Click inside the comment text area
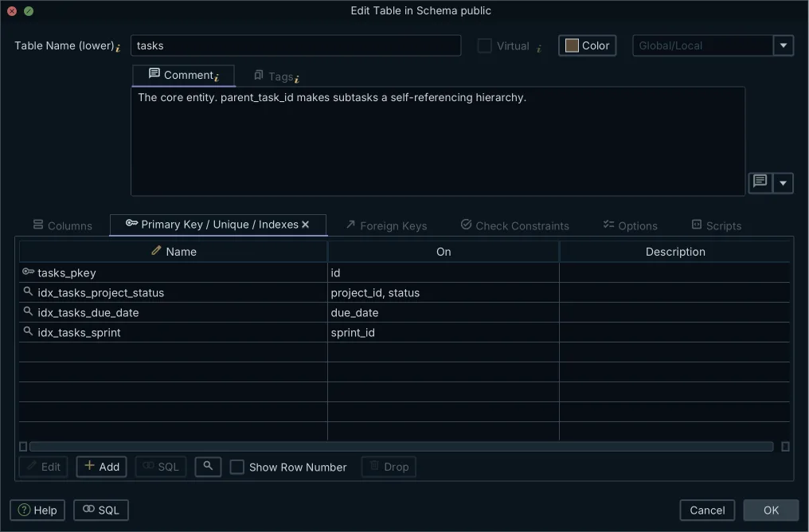This screenshot has width=809, height=532. coord(438,141)
